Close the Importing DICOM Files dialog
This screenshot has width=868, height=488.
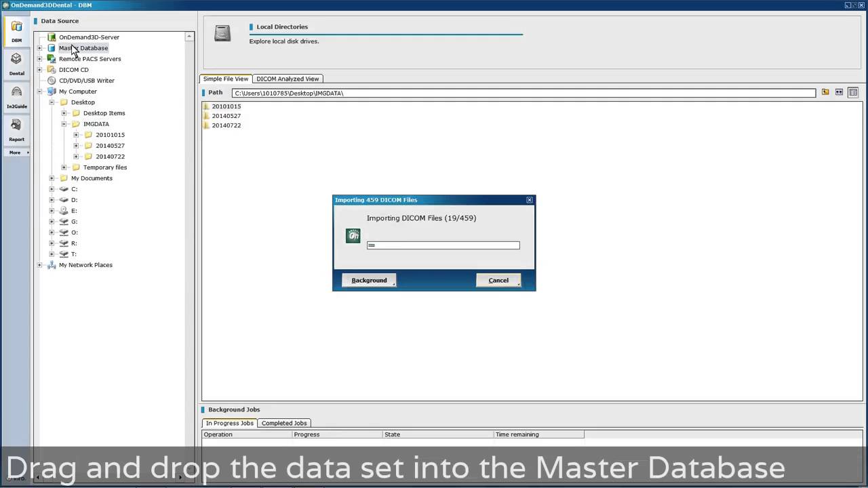(x=530, y=200)
